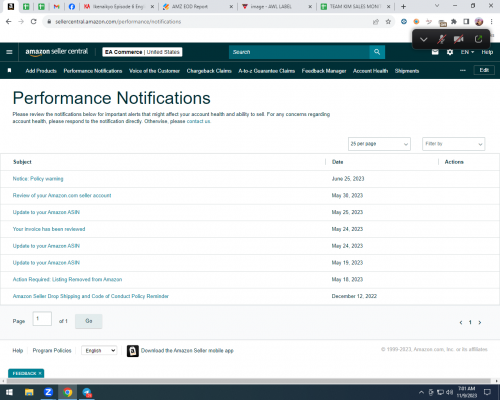
Task: Click the search magnifier button
Action: [x=377, y=52]
